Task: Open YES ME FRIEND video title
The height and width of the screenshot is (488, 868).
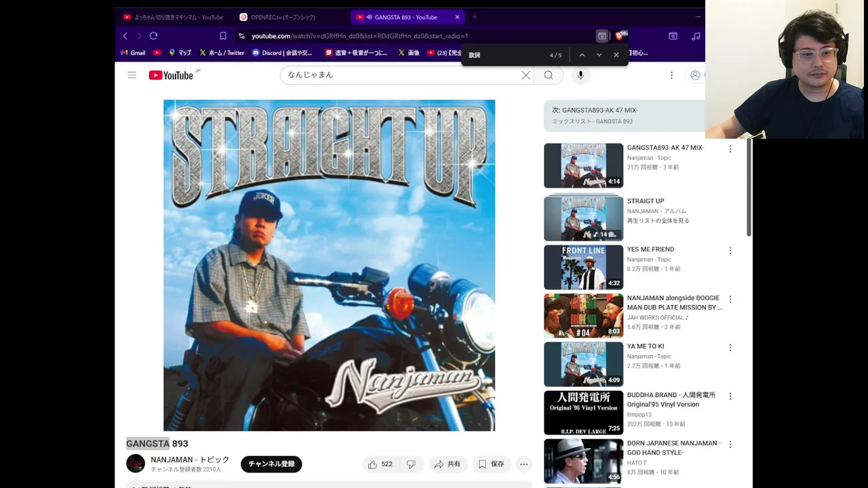Action: [x=650, y=249]
